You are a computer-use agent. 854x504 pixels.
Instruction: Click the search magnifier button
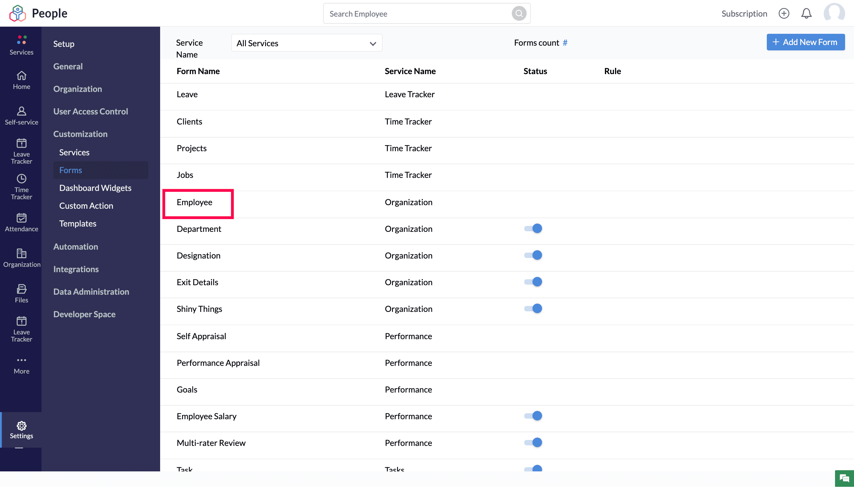pyautogui.click(x=519, y=14)
